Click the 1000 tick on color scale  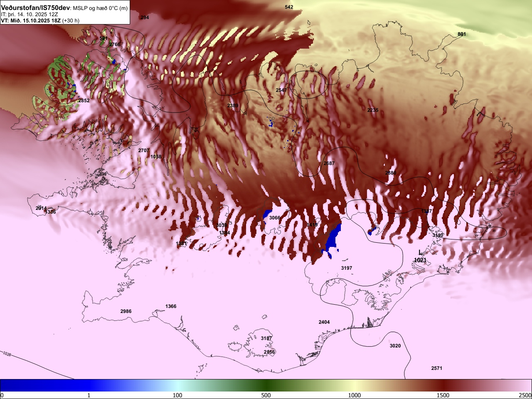[x=355, y=395]
